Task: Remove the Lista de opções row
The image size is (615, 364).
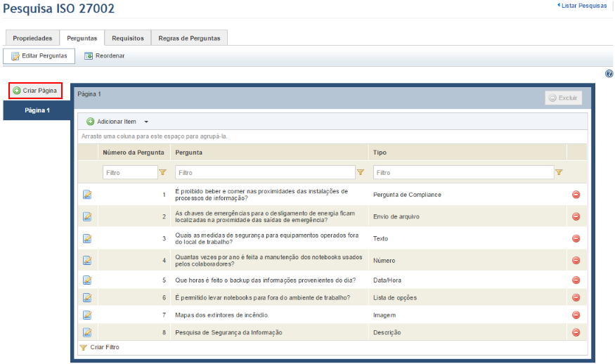Action: point(576,298)
